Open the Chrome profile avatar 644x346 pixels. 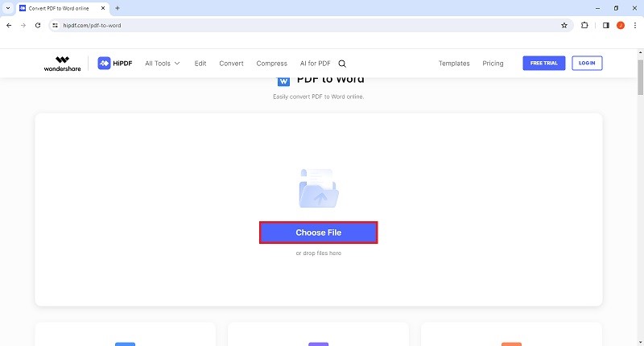click(621, 26)
